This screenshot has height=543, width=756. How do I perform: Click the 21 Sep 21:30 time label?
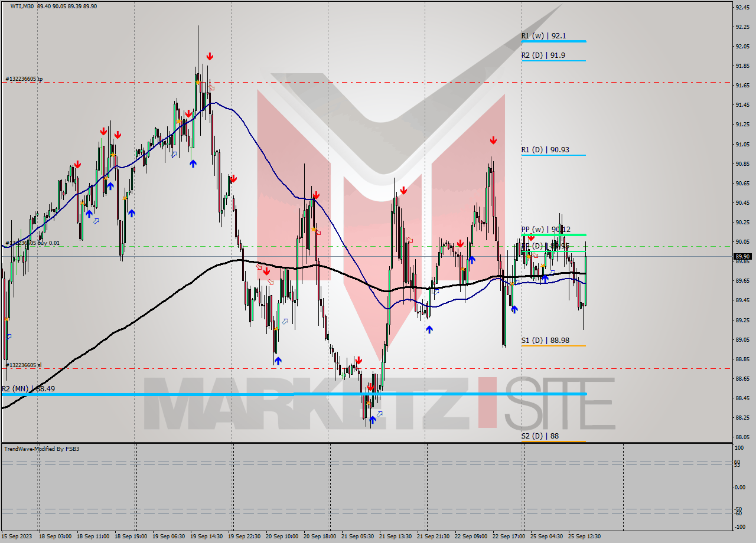point(432,537)
